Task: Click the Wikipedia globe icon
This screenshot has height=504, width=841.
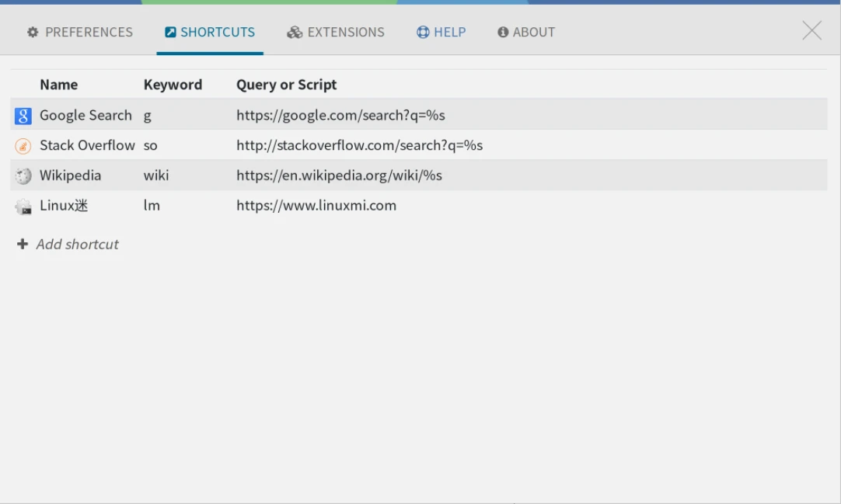Action: [23, 176]
